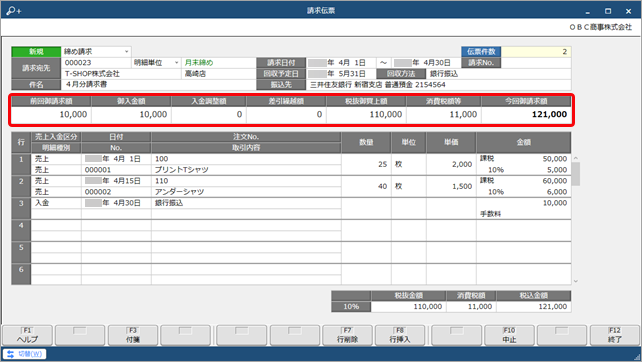Image resolution: width=642 pixels, height=362 pixels.
Task: Click the 10% tax rate footer label
Action: click(351, 307)
